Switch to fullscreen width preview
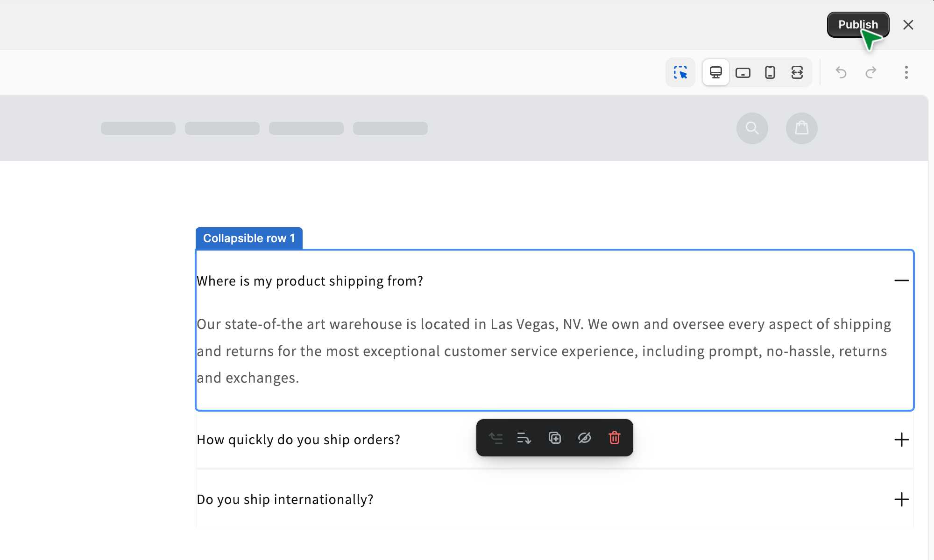This screenshot has height=560, width=934. [797, 72]
